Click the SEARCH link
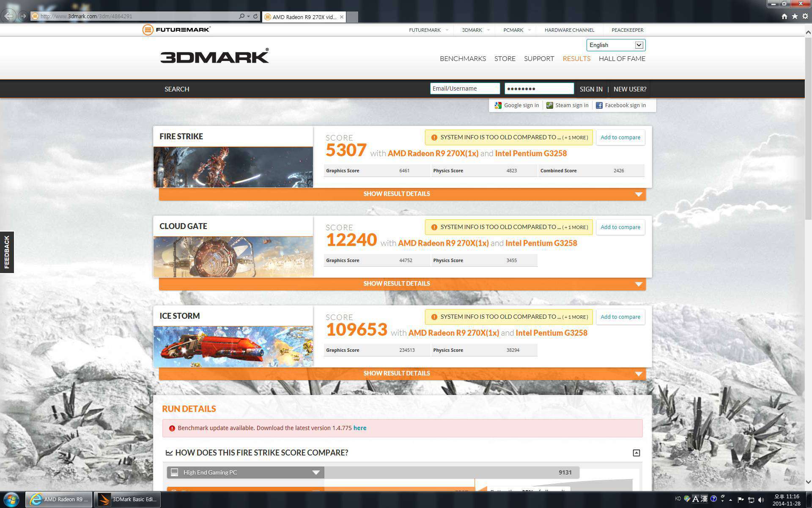 (x=177, y=89)
